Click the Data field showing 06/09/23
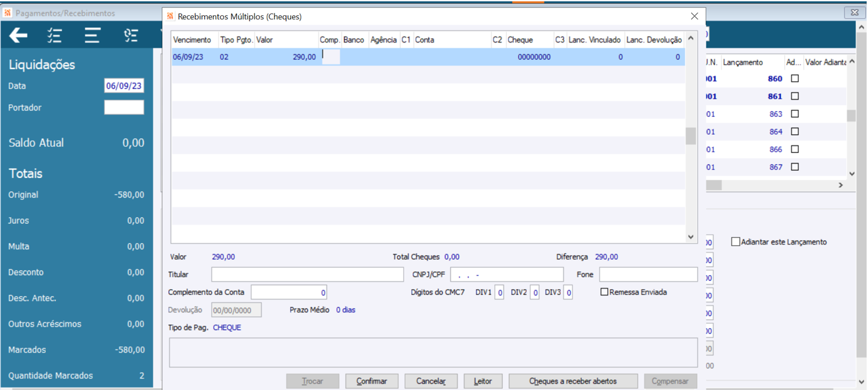Viewport: 868px width, 390px height. pos(124,86)
